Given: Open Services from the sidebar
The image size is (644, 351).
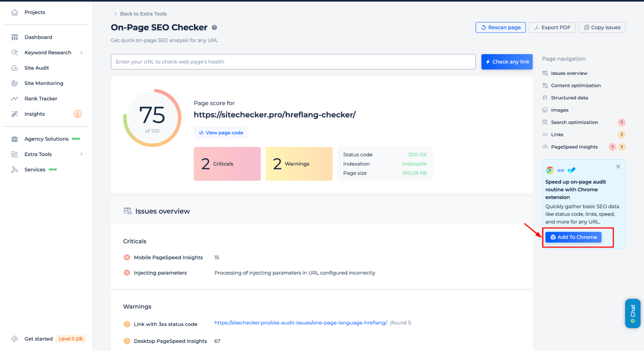Looking at the screenshot, I should tap(35, 170).
